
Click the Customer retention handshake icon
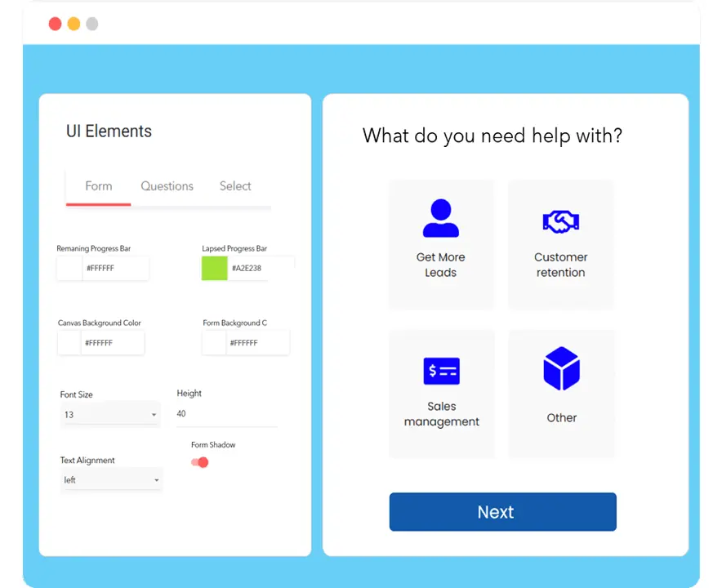(561, 221)
